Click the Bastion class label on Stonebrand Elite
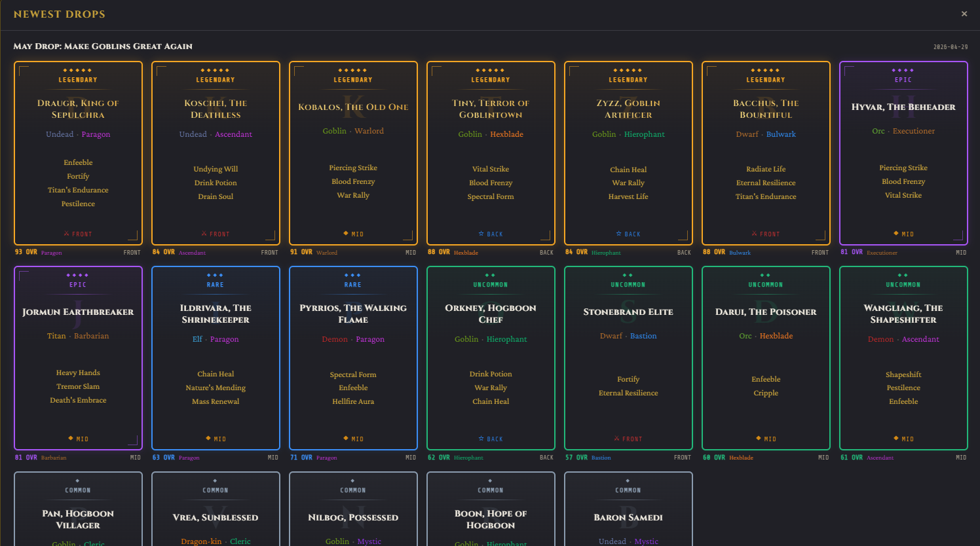This screenshot has height=546, width=980. [643, 336]
